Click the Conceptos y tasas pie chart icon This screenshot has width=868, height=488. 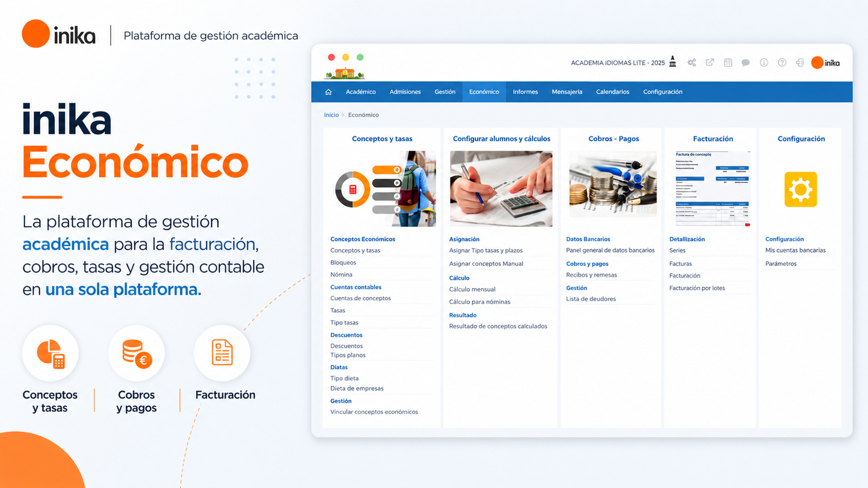coord(50,353)
